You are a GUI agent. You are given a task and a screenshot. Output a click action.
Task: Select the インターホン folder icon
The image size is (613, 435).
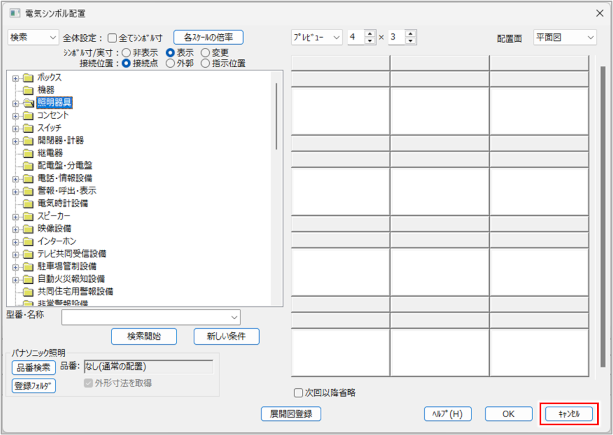(x=28, y=241)
